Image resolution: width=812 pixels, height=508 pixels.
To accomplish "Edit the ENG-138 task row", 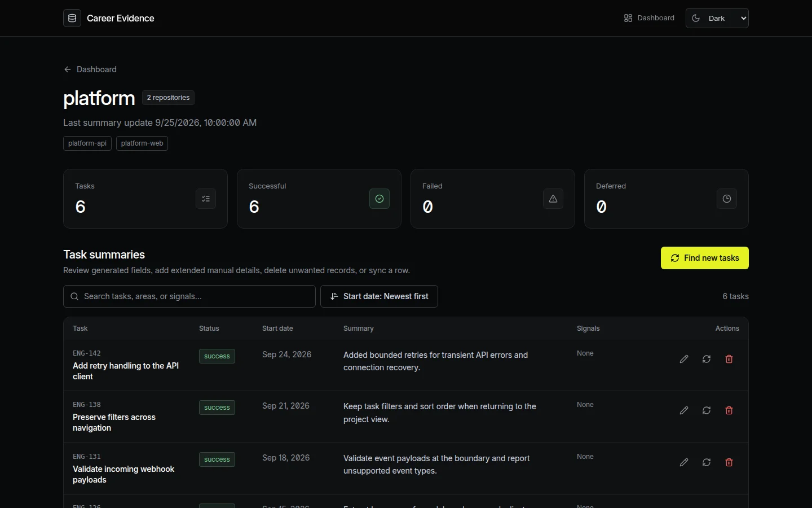I will coord(684,410).
